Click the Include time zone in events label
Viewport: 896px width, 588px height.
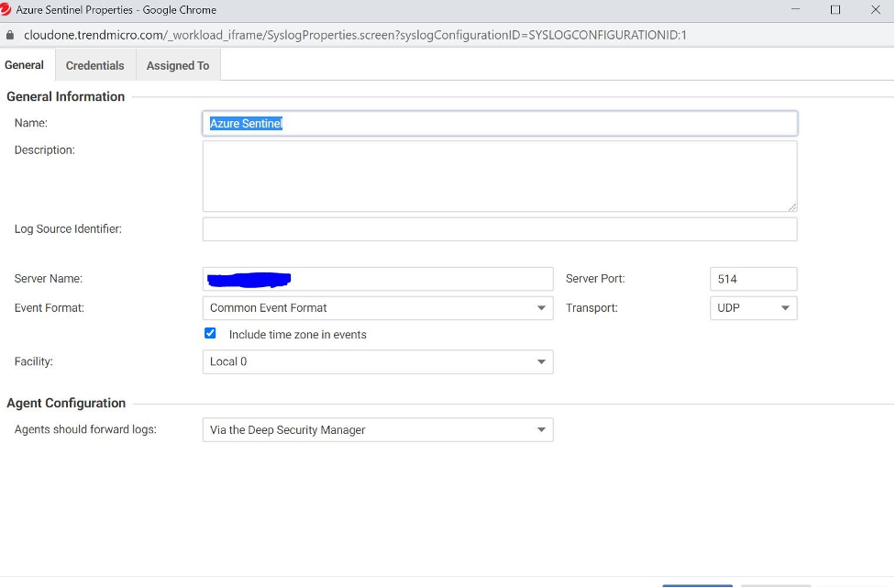coord(298,335)
